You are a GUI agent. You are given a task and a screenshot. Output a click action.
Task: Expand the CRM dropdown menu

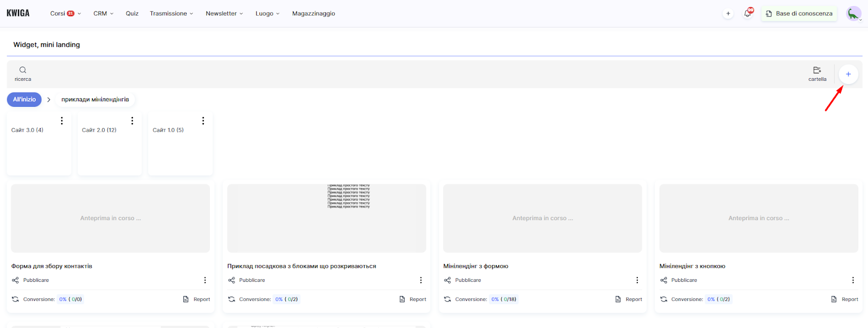(x=103, y=14)
